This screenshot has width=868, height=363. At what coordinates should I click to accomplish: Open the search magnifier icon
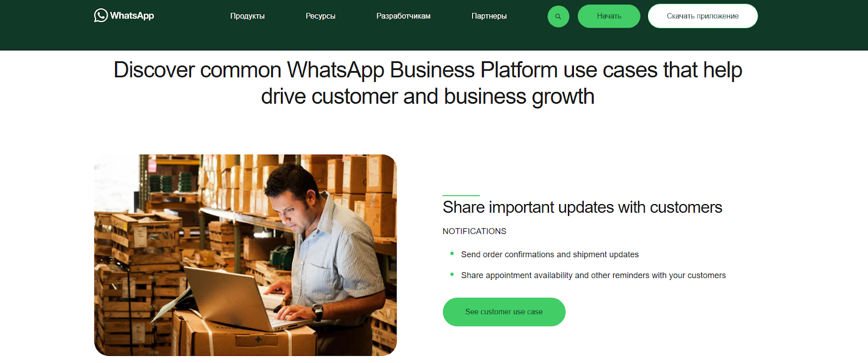(x=558, y=16)
